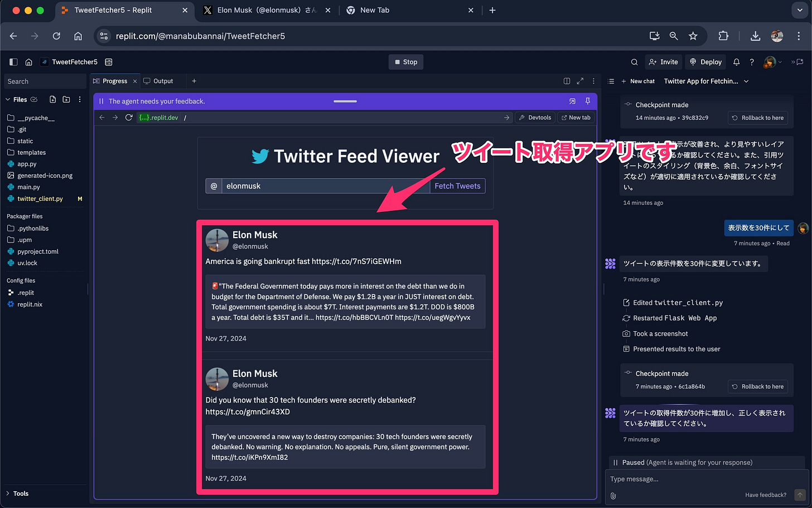
Task: Click the browser address bar URL
Action: point(200,36)
